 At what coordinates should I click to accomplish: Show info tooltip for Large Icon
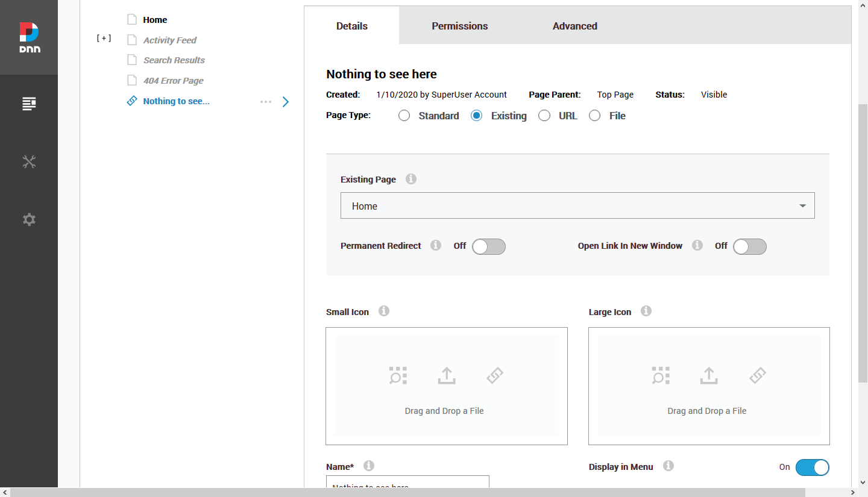tap(646, 311)
